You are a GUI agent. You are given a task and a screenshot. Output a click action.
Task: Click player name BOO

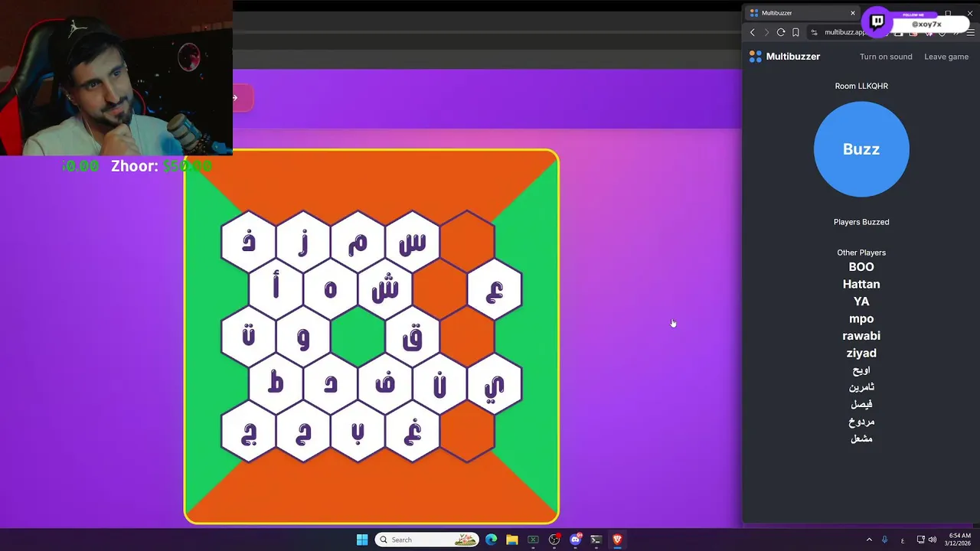click(x=861, y=267)
